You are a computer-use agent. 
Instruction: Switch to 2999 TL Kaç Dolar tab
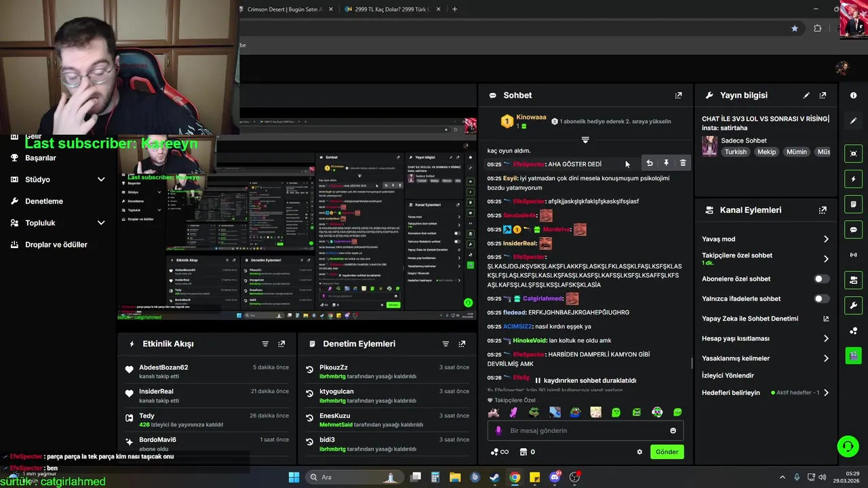[x=393, y=9]
